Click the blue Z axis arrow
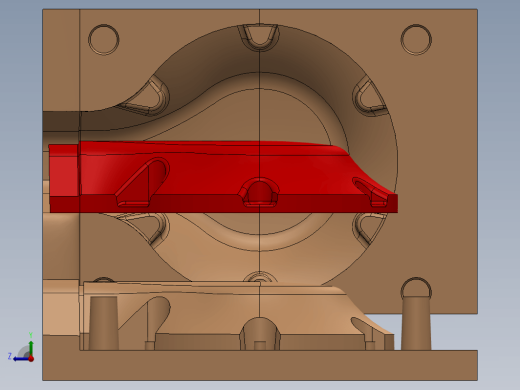 [21, 359]
